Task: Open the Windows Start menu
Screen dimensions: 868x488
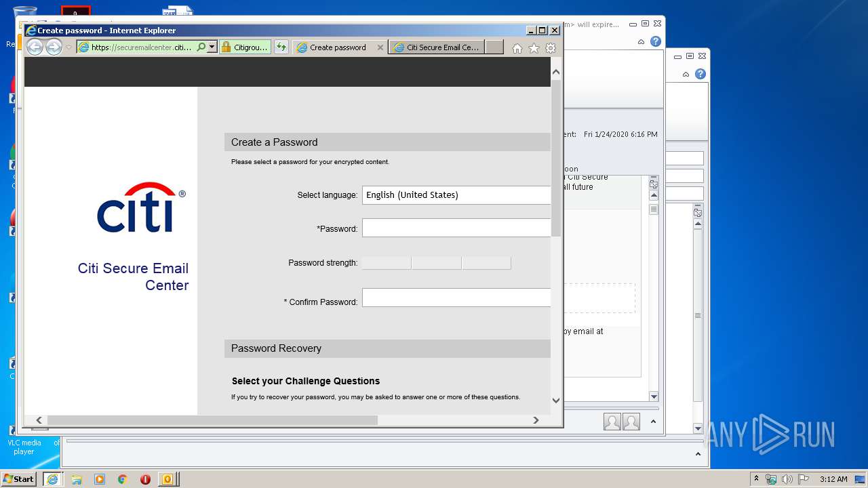Action: [x=19, y=479]
